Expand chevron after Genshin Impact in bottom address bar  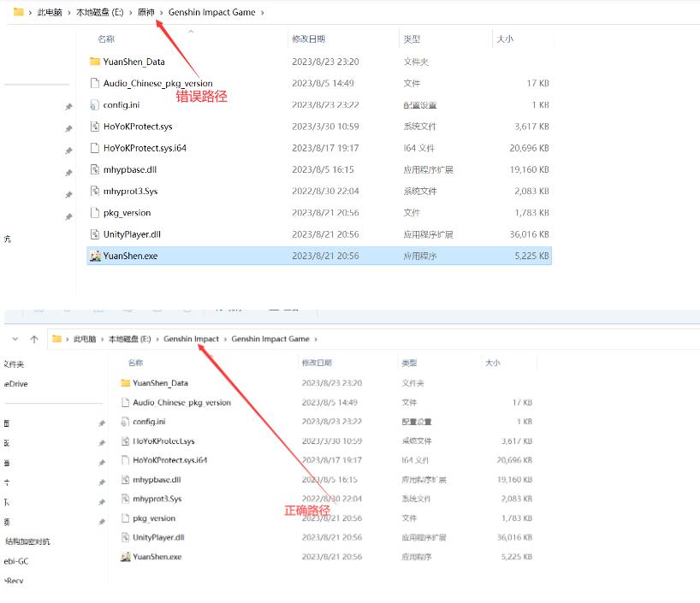point(225,340)
